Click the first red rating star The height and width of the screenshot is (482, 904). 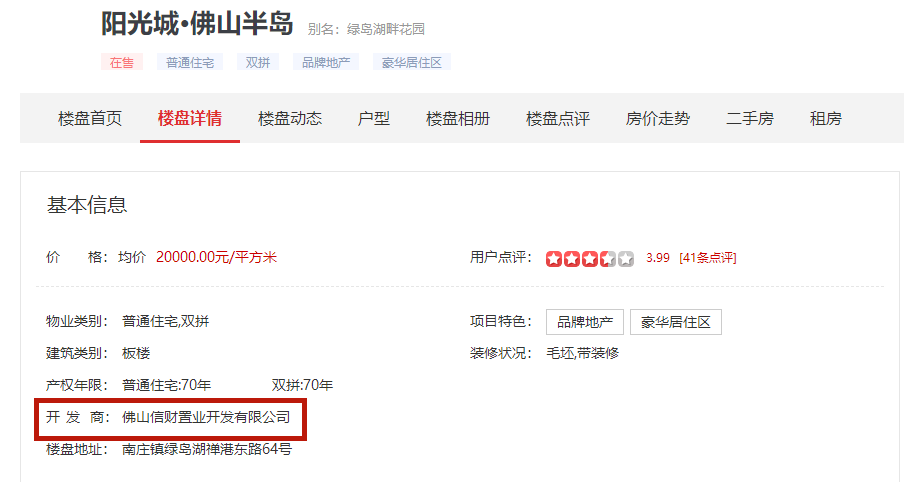pos(554,258)
